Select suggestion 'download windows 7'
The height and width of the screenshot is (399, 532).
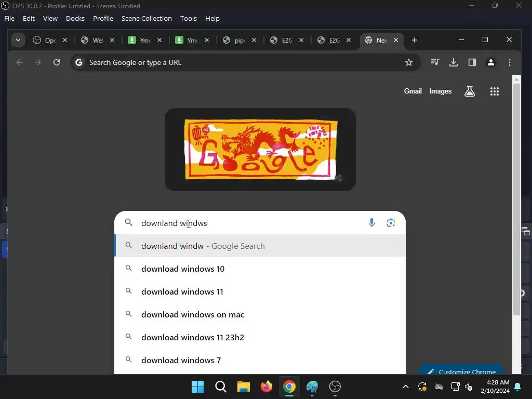[x=260, y=360]
